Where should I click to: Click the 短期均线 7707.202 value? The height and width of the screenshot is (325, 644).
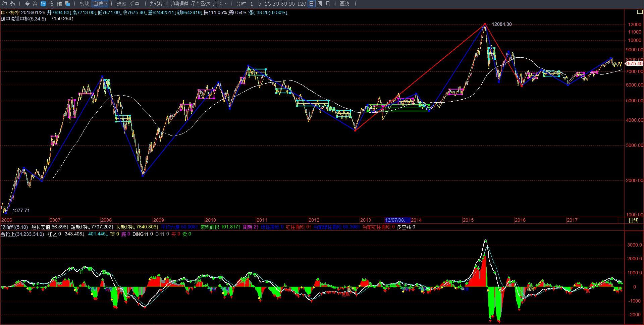93,227
